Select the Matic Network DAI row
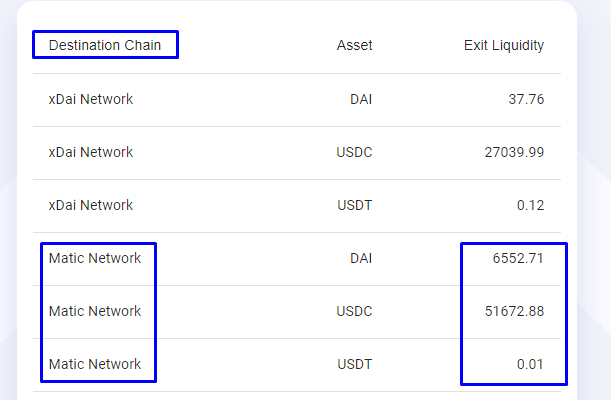Viewport: 611px width, 400px height. (297, 259)
